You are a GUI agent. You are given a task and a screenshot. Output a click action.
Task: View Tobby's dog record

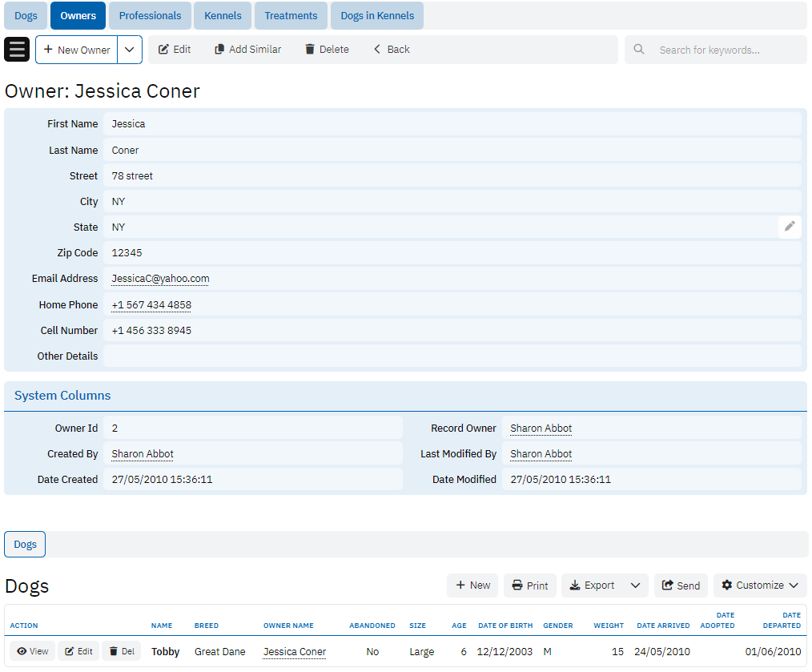coord(33,651)
